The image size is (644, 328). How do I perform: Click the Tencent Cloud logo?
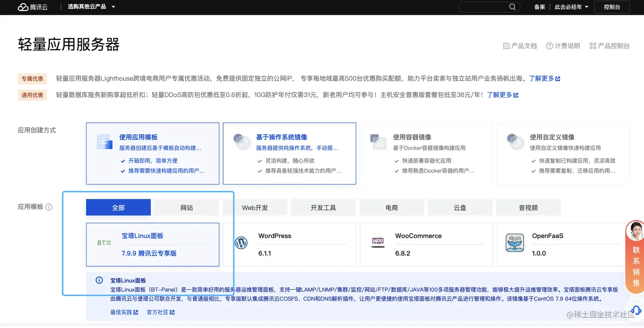pos(33,7)
